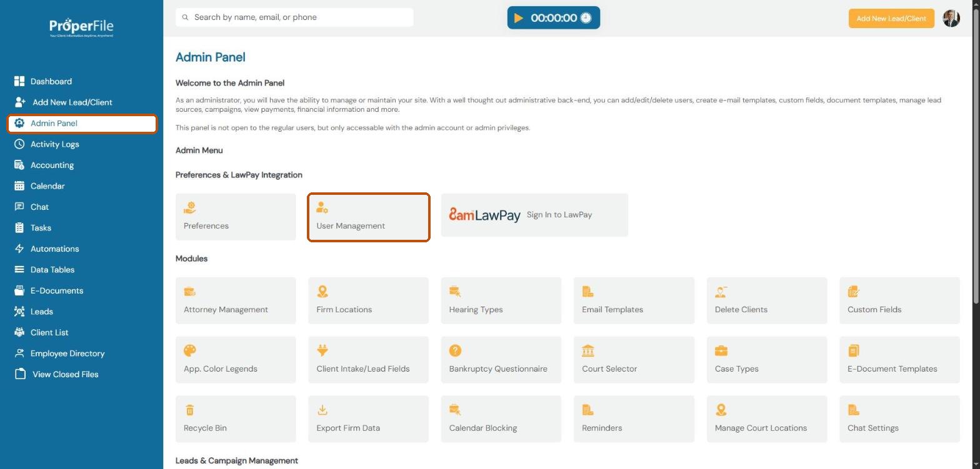Open the E-Document Templates tile

click(899, 360)
